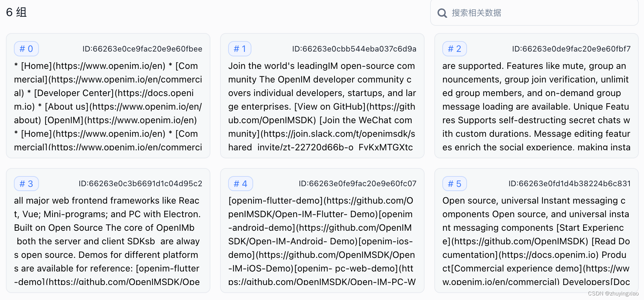This screenshot has width=644, height=300.
Task: Open chunk card starting 'Open source, universal Instant'
Action: pyautogui.click(x=537, y=230)
